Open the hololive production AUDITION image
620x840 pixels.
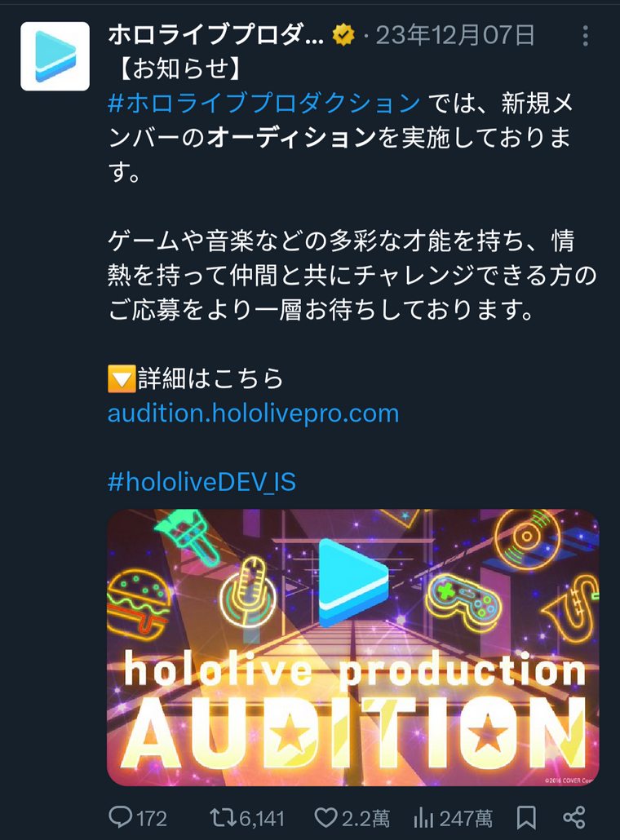[353, 648]
